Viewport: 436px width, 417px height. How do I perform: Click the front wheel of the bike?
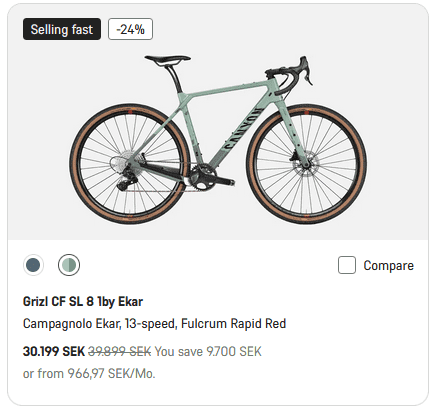307,164
